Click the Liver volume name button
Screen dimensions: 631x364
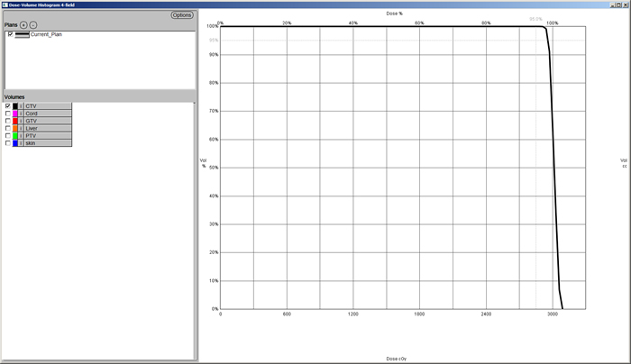tap(47, 128)
